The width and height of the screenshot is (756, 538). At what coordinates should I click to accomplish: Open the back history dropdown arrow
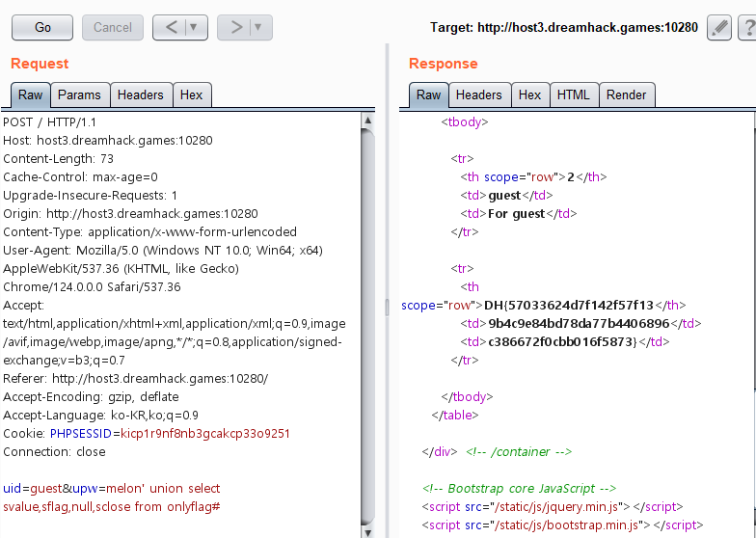pos(194,27)
